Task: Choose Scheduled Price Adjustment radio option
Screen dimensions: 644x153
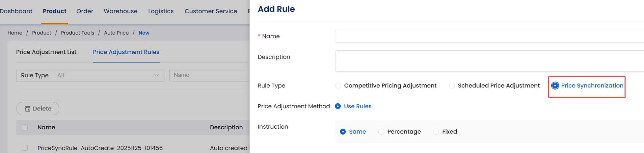Action: pos(452,86)
